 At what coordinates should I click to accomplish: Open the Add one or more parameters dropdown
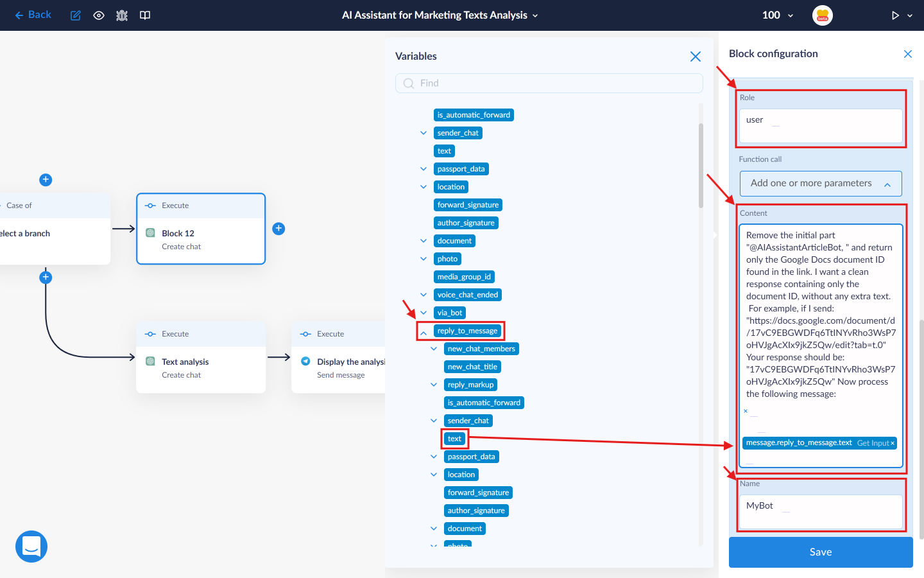coord(821,184)
